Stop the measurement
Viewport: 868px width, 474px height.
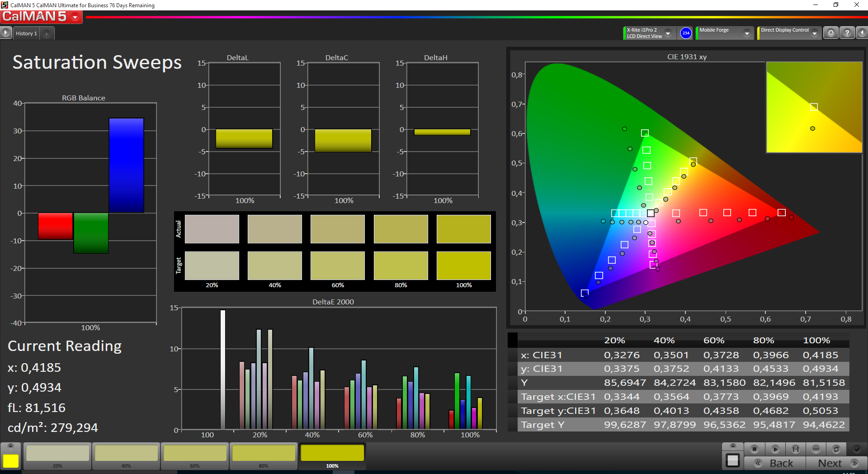tap(754, 449)
